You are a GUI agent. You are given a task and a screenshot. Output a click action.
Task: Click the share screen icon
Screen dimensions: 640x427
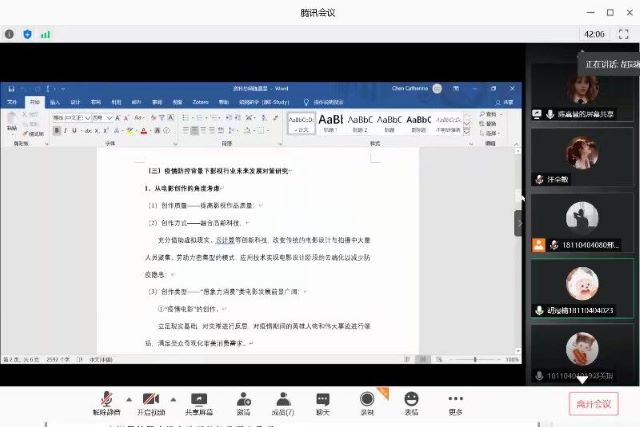tap(198, 400)
